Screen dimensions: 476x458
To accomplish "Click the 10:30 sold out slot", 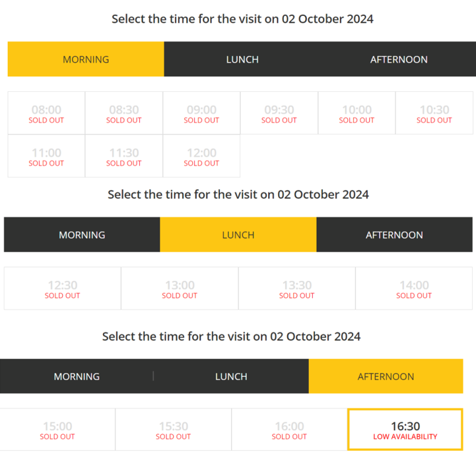I will [x=434, y=113].
